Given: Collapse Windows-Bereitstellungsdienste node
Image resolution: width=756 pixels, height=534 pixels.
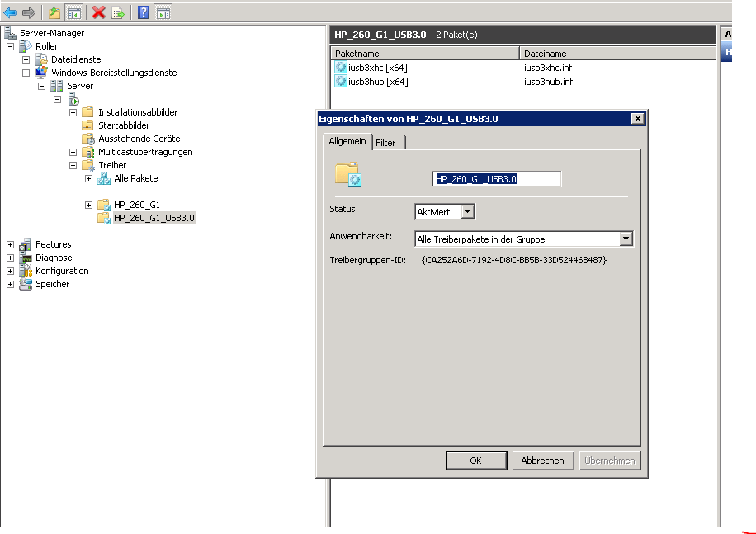Looking at the screenshot, I should (x=26, y=73).
